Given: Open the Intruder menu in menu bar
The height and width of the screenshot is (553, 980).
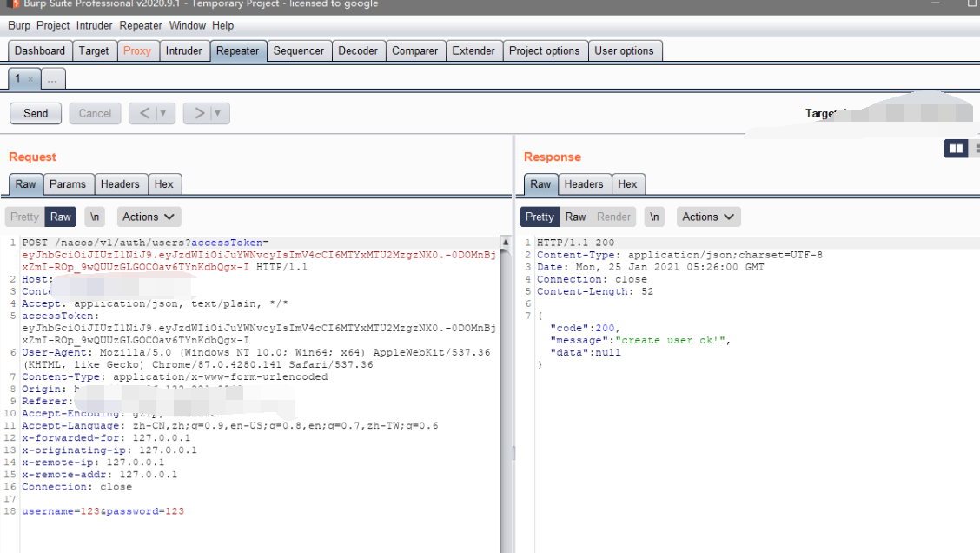Looking at the screenshot, I should [x=94, y=25].
